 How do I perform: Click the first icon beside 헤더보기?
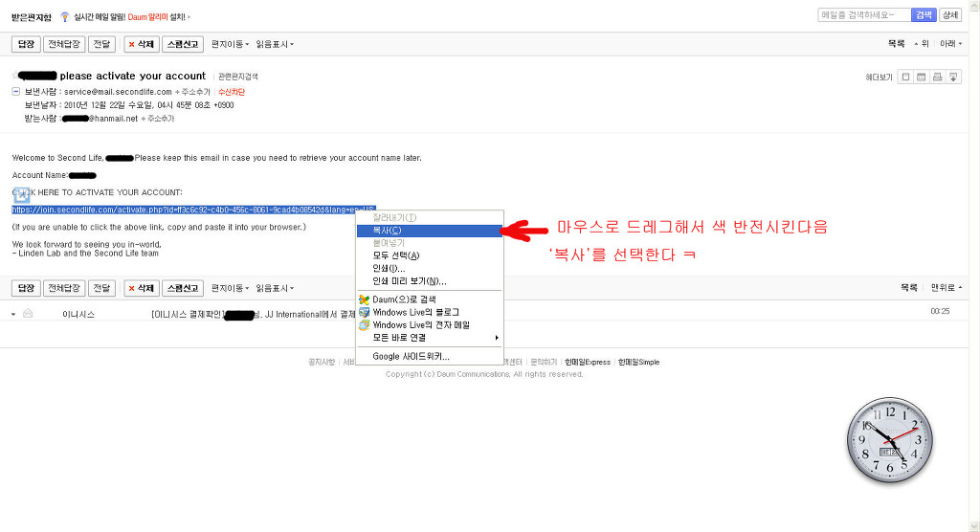(x=905, y=77)
